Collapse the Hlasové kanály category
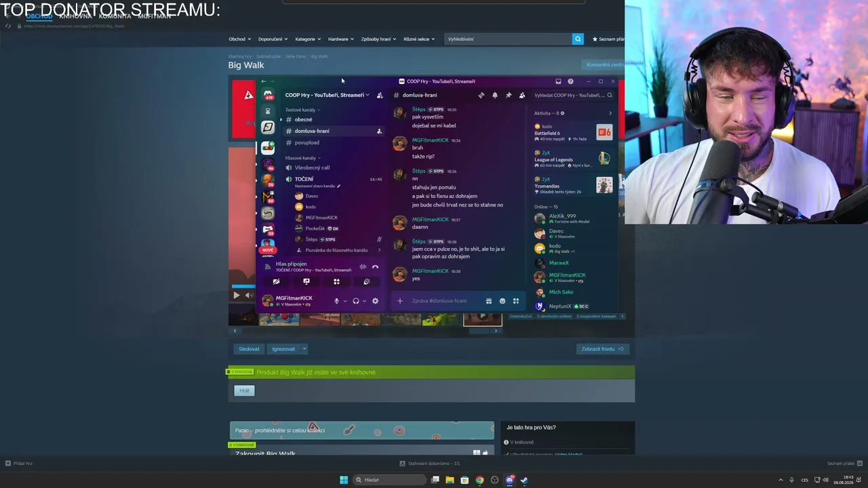Screen dimensions: 868x488 tap(302, 158)
